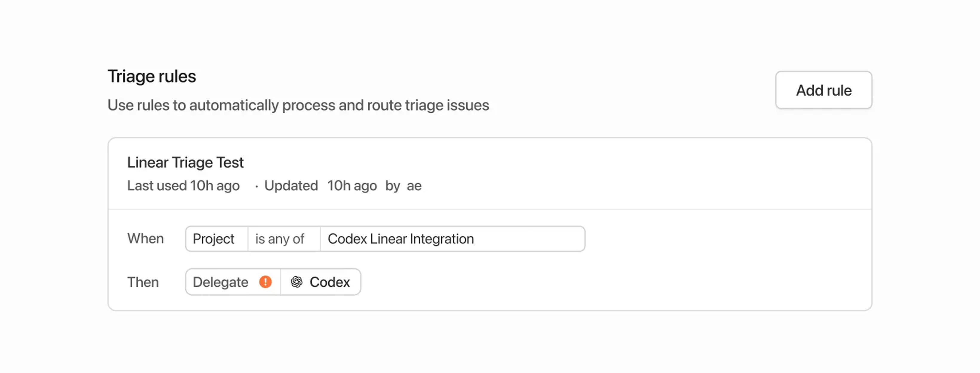The image size is (980, 373).
Task: Click the Codex agent label text
Action: pos(330,282)
